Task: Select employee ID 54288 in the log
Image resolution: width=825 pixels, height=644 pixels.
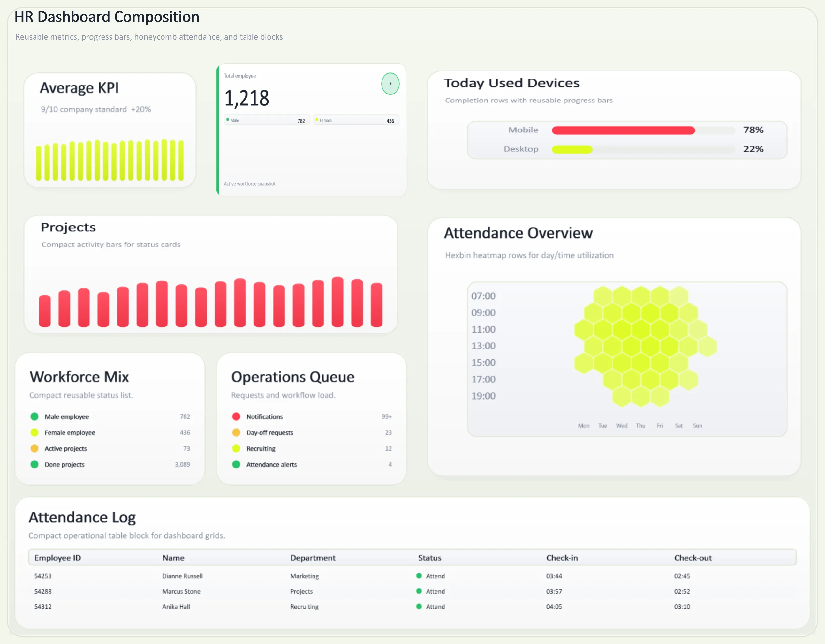Action: (43, 592)
